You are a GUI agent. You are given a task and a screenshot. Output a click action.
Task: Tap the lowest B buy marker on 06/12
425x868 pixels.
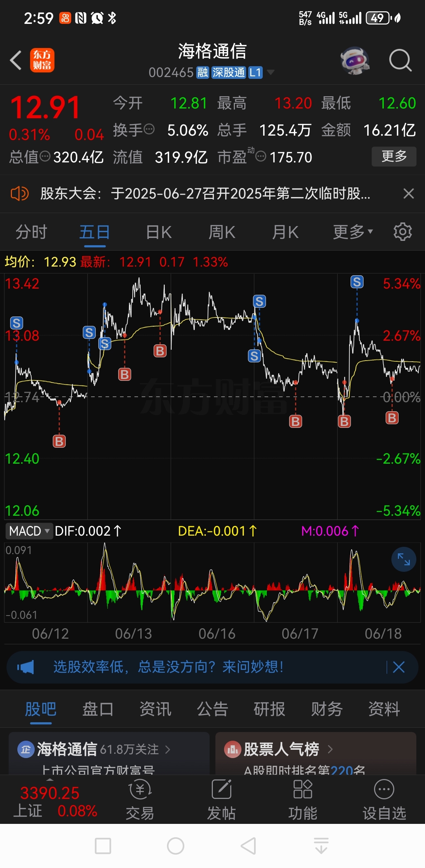tap(59, 441)
